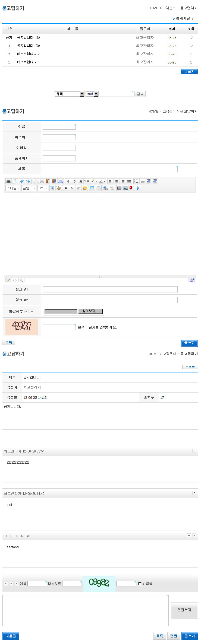This screenshot has width=201, height=644.
Task: Open the and search operator dropdown
Action: [x=96, y=94]
